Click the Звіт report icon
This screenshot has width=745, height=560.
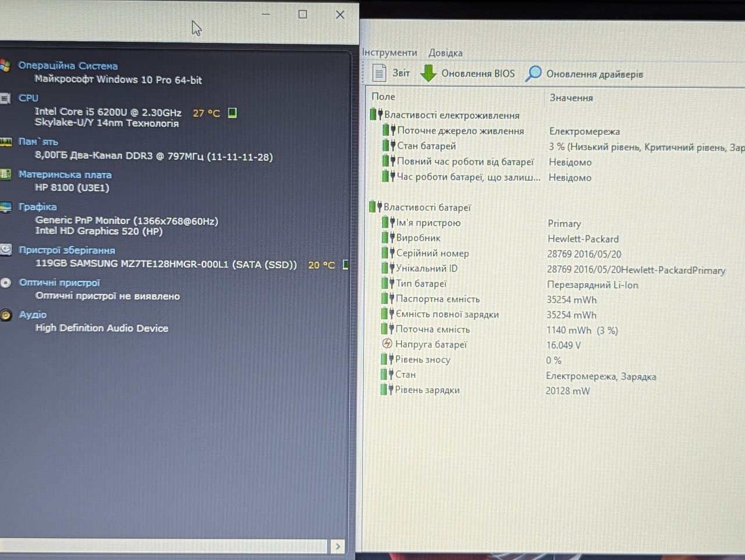(379, 73)
